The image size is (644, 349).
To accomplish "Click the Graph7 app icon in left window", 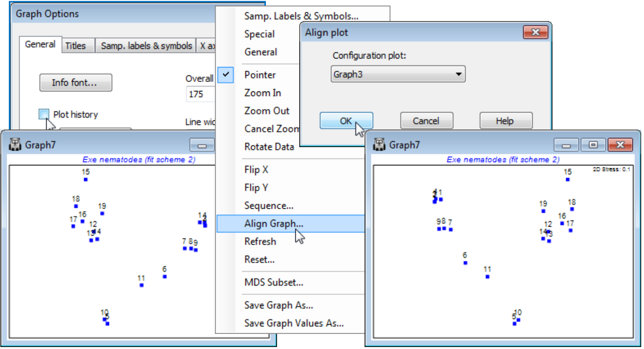I will tap(15, 145).
